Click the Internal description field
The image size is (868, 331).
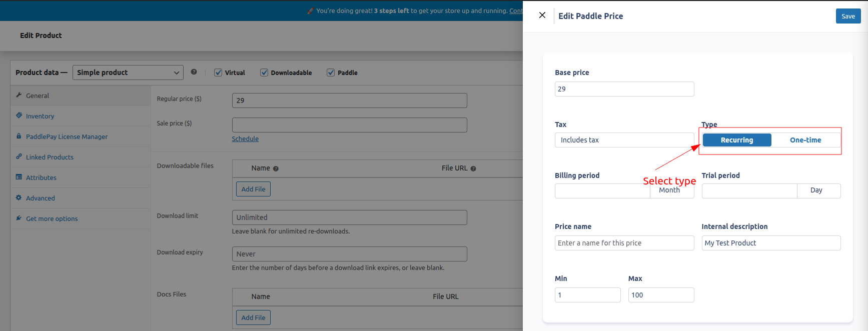click(x=771, y=243)
